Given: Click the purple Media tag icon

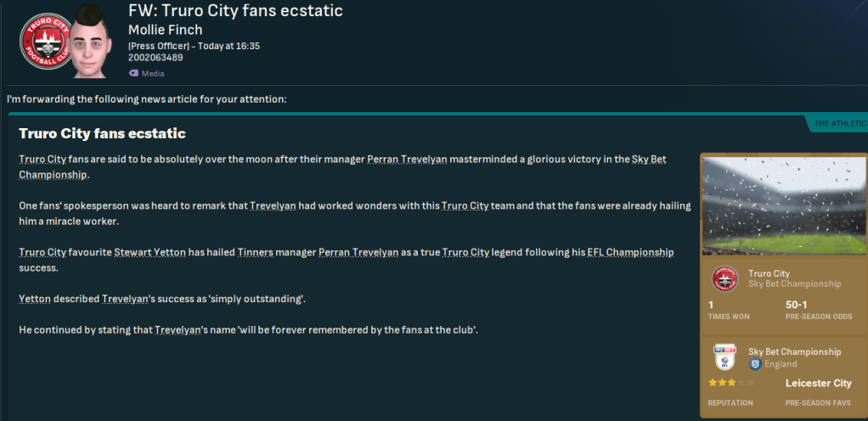Looking at the screenshot, I should click(x=133, y=73).
